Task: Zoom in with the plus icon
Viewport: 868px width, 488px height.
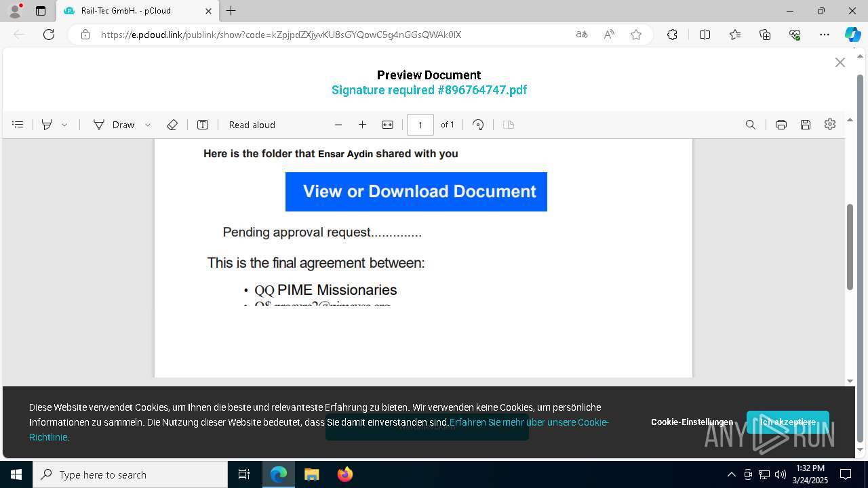Action: click(362, 125)
